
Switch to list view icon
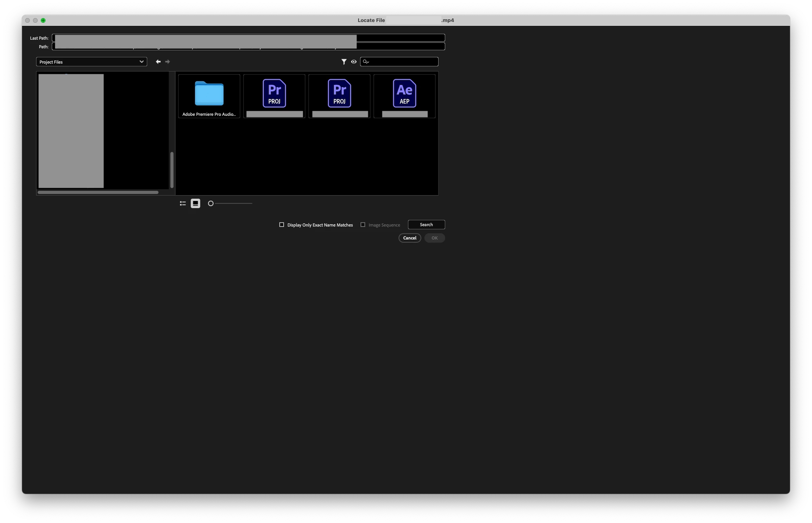tap(183, 203)
